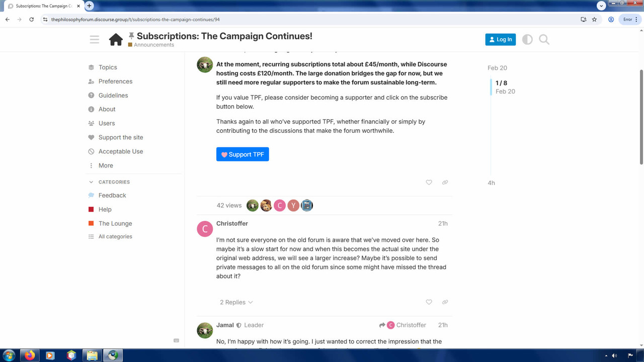Open the Jamal username link
The height and width of the screenshot is (362, 644).
tap(225, 325)
